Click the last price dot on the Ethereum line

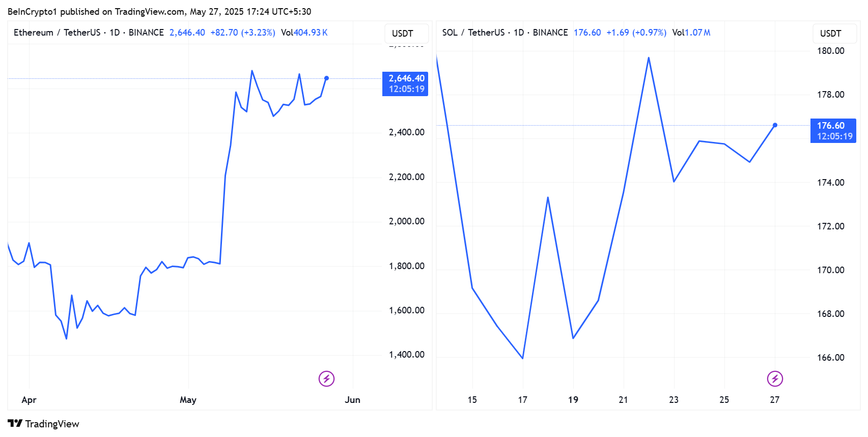tap(326, 78)
